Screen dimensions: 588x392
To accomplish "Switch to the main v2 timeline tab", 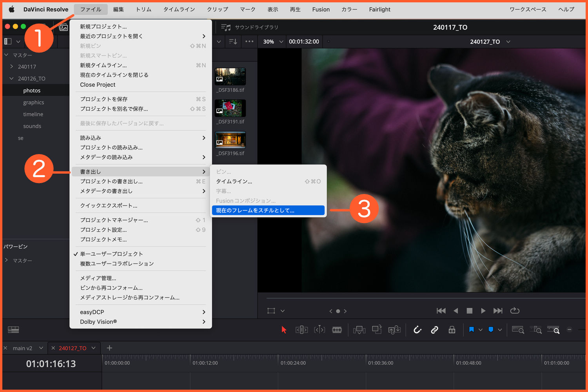I will point(22,348).
